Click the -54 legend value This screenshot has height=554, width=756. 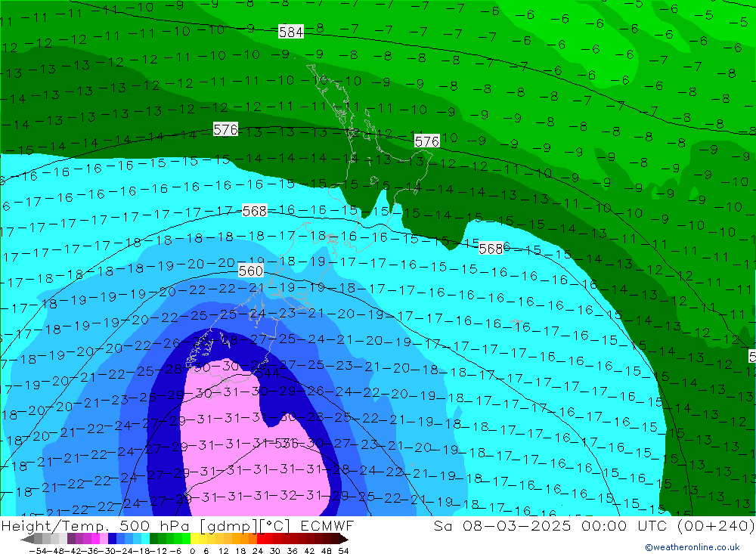pyautogui.click(x=36, y=551)
